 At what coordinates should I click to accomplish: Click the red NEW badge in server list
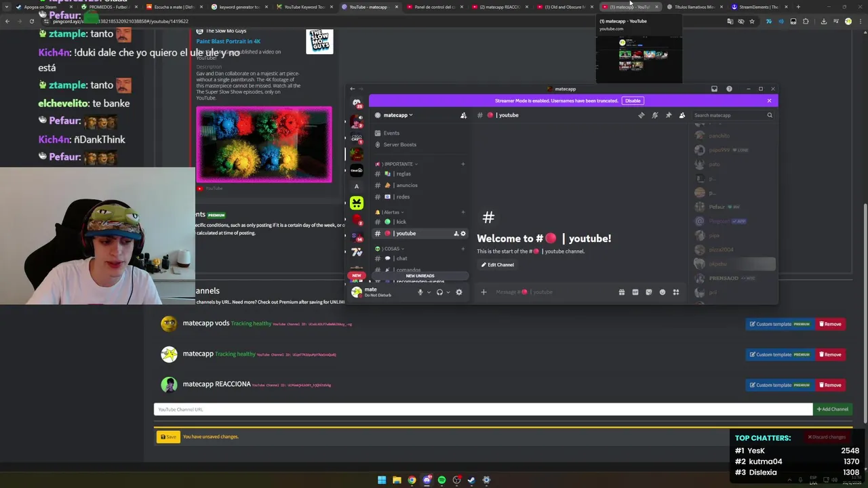tap(356, 276)
